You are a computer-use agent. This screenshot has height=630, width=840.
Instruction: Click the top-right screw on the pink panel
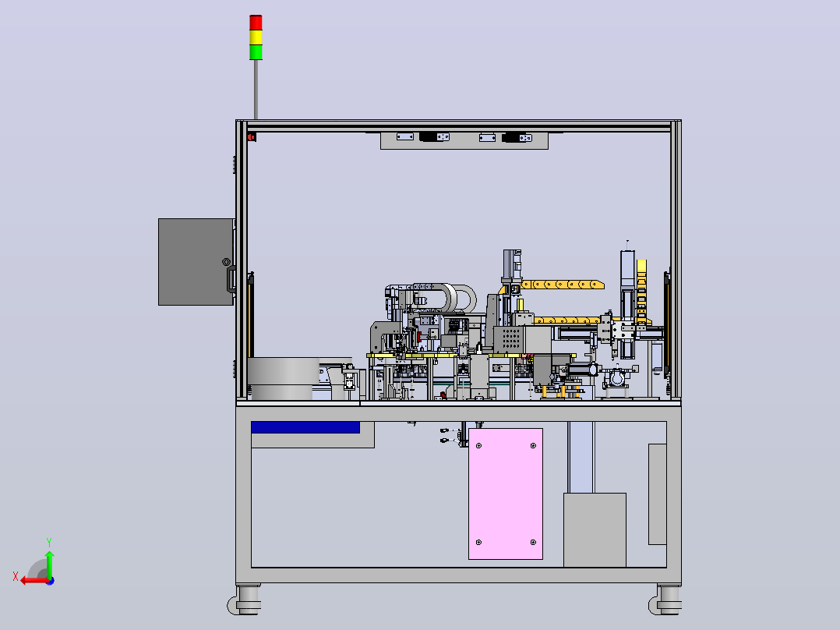533,445
